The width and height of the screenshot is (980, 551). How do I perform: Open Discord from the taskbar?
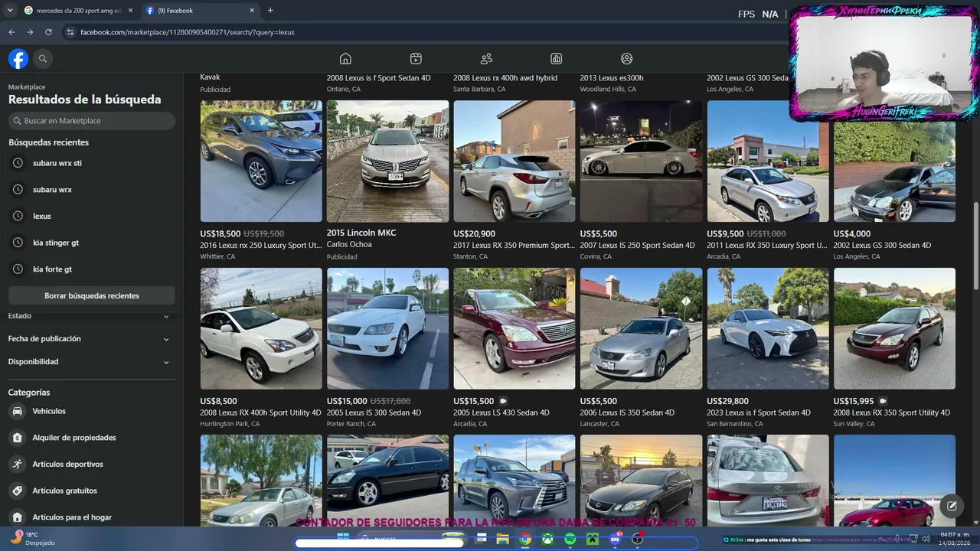click(x=615, y=540)
